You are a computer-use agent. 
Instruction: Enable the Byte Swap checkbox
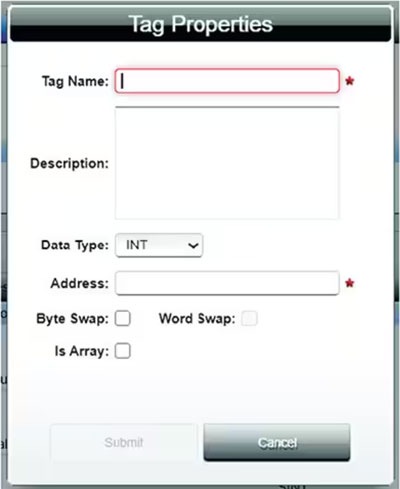[123, 318]
